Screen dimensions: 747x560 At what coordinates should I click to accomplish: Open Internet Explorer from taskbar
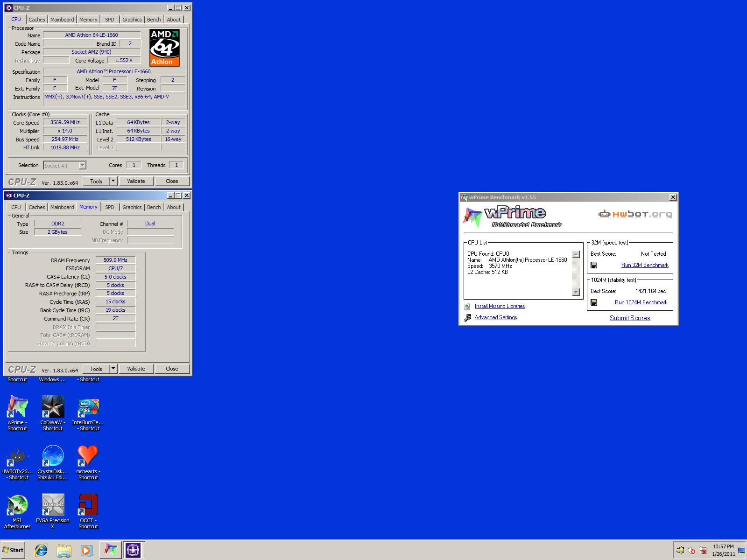pyautogui.click(x=41, y=550)
